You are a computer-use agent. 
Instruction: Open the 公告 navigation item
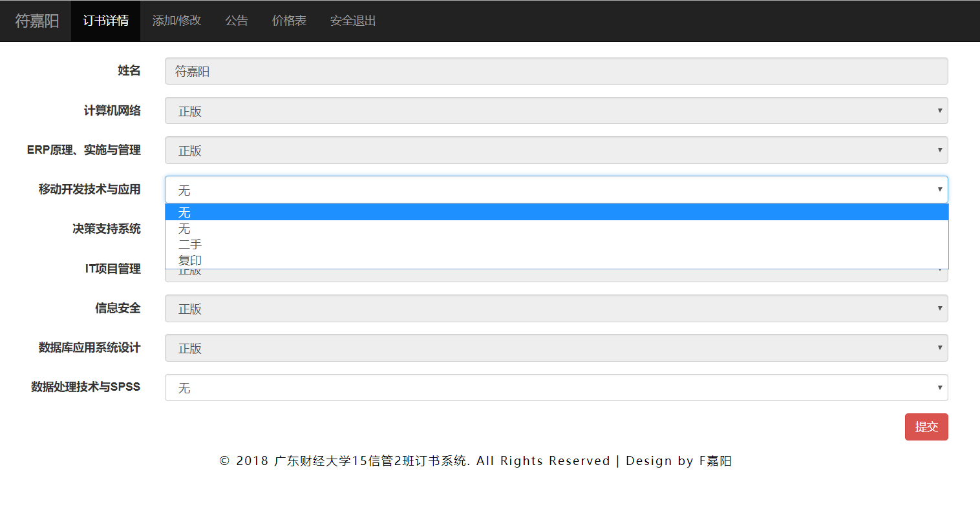237,21
